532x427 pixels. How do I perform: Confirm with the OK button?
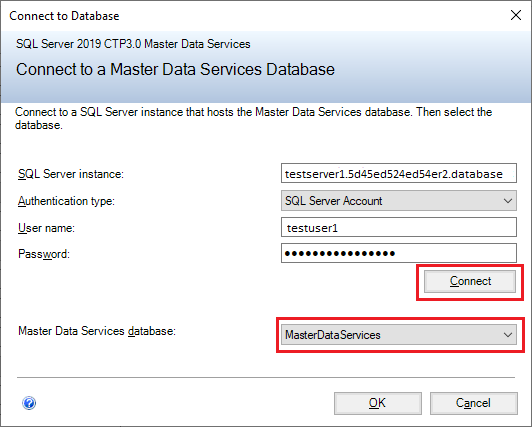(x=378, y=403)
